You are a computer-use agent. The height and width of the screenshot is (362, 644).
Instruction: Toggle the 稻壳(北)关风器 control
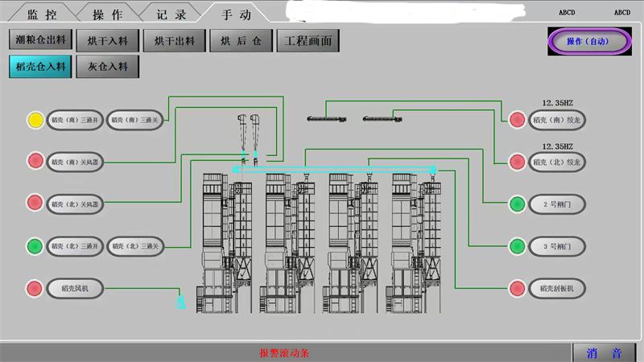click(x=74, y=203)
